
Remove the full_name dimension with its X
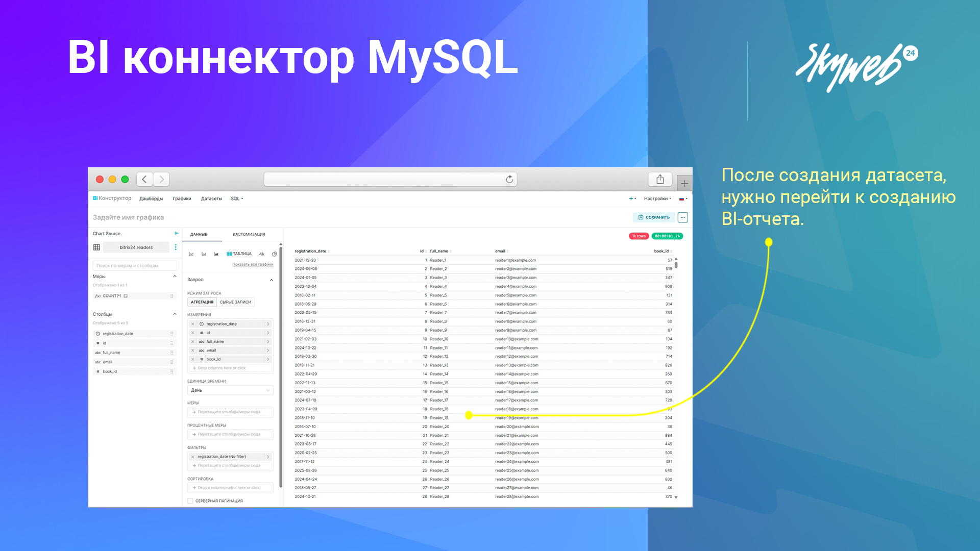click(193, 342)
